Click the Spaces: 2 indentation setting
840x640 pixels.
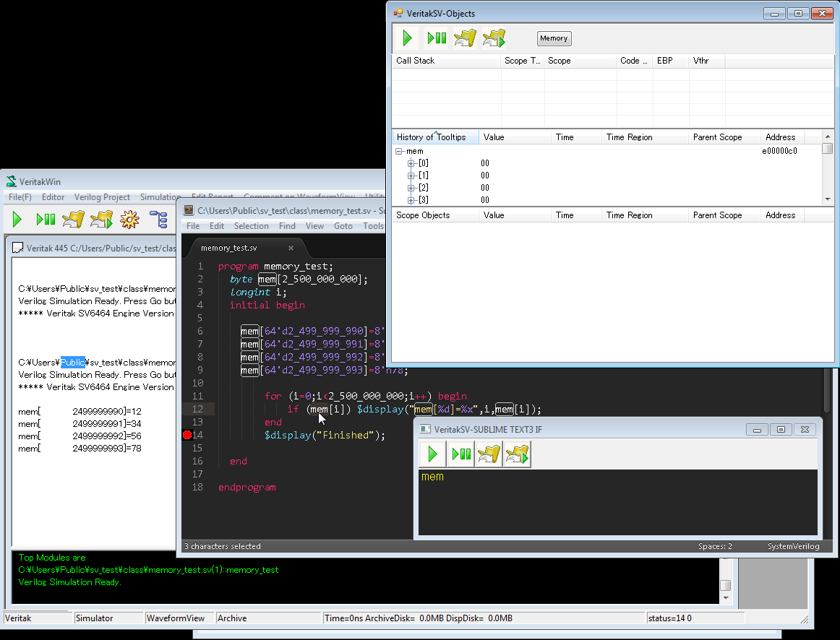click(715, 546)
